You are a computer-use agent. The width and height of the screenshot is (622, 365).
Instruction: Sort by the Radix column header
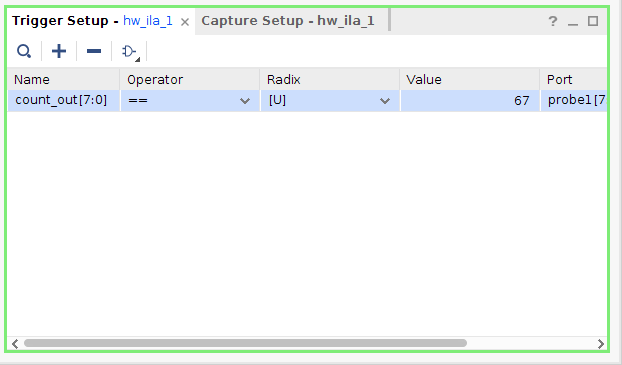point(330,79)
